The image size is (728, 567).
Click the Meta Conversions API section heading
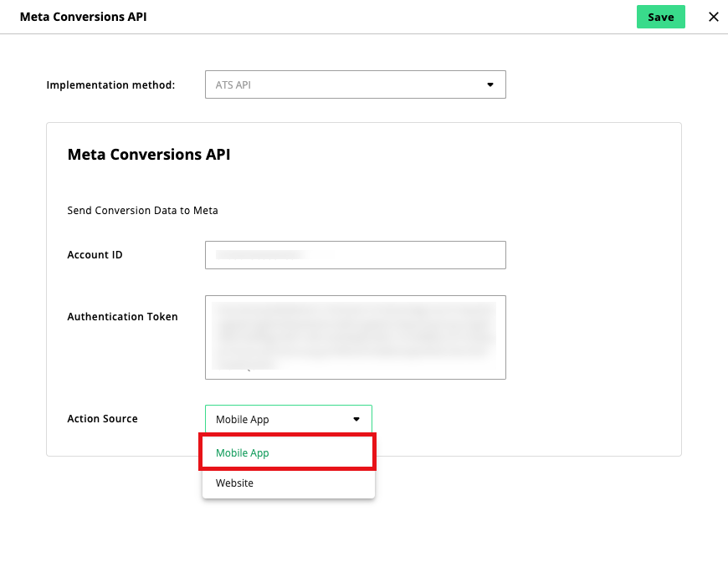(x=149, y=154)
